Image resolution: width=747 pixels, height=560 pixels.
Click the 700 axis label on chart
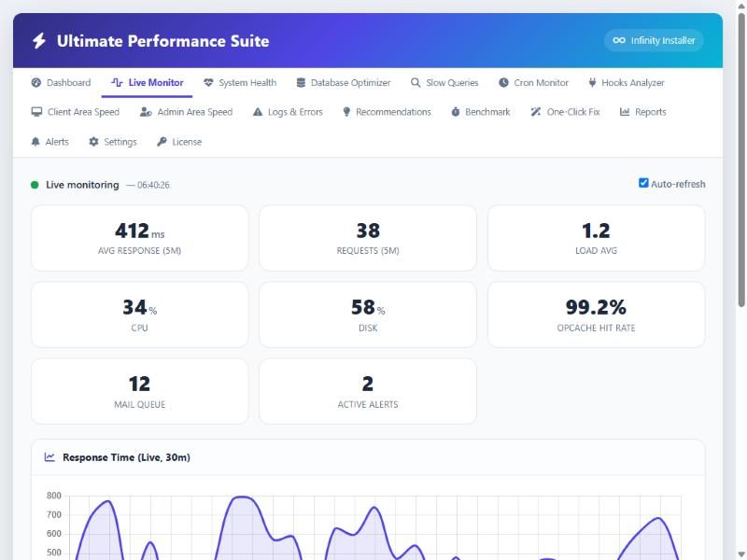(x=54, y=515)
